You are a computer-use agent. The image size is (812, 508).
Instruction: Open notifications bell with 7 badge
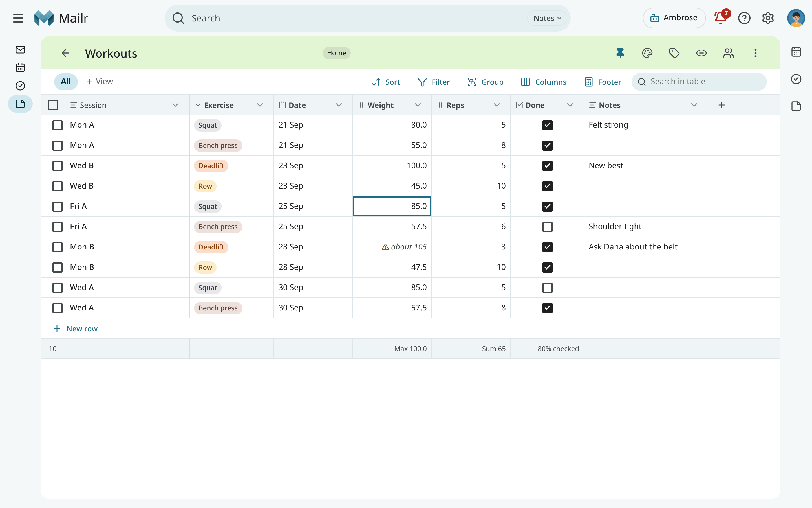pos(721,18)
